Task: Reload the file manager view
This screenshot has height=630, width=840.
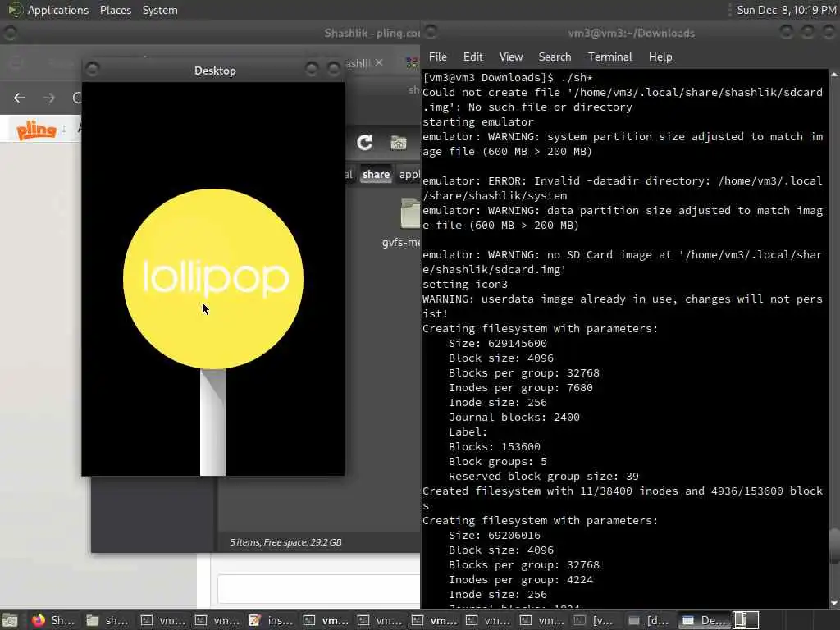Action: tap(365, 143)
